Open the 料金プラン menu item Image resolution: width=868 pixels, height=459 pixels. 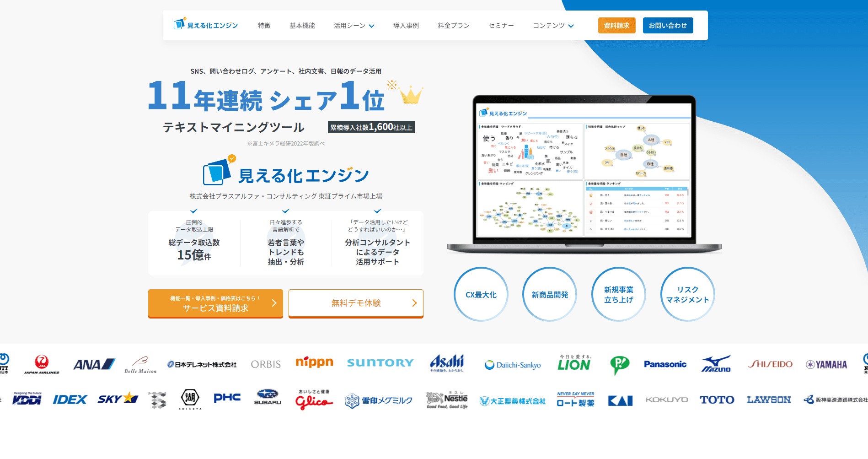[454, 26]
